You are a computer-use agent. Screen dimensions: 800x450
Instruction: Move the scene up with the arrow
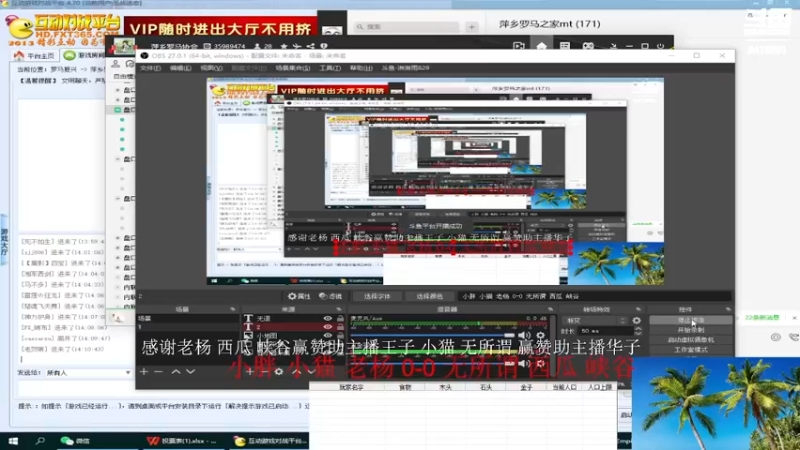tap(176, 371)
